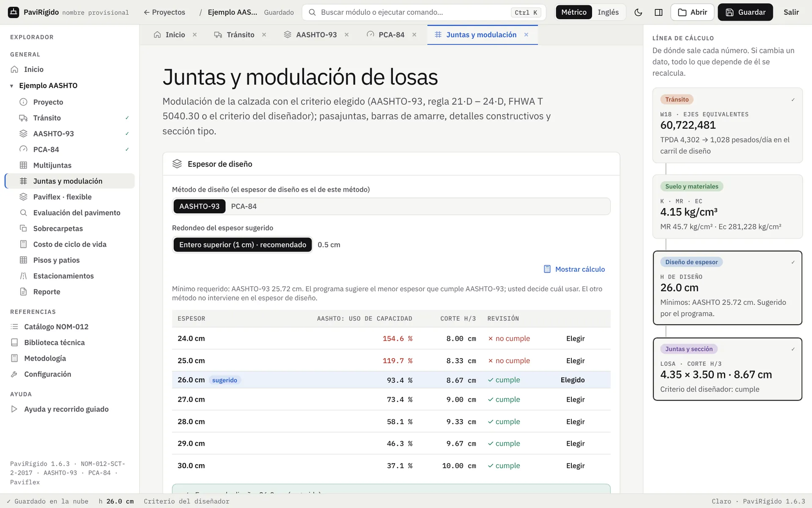Switch to the PCA-84 tab
Image resolution: width=812 pixels, height=508 pixels.
coord(391,35)
